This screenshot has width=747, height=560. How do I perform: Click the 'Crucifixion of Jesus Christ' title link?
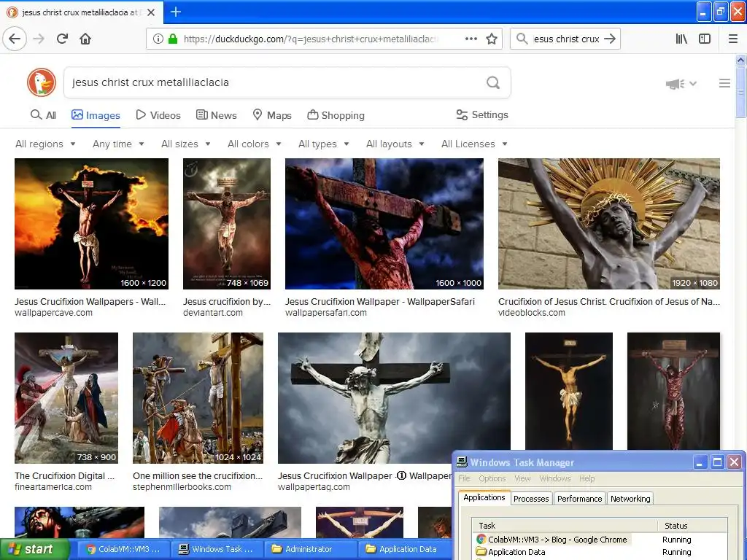pos(609,301)
